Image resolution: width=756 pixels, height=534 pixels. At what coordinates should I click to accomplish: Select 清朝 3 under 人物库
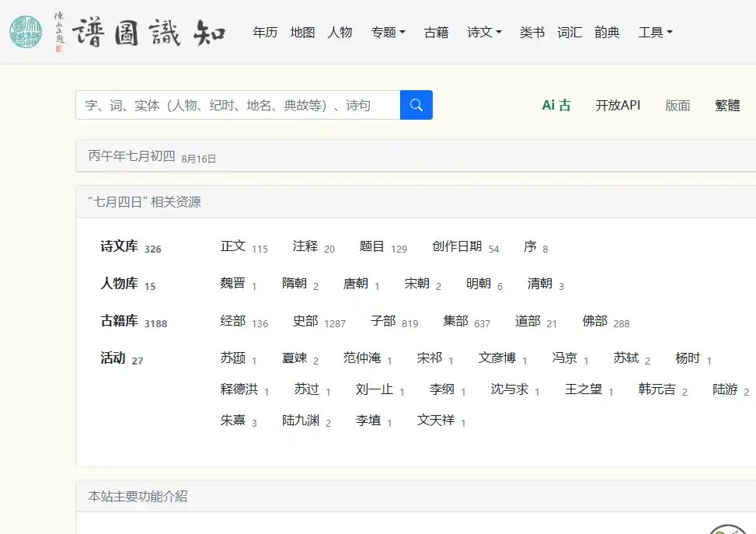(545, 284)
